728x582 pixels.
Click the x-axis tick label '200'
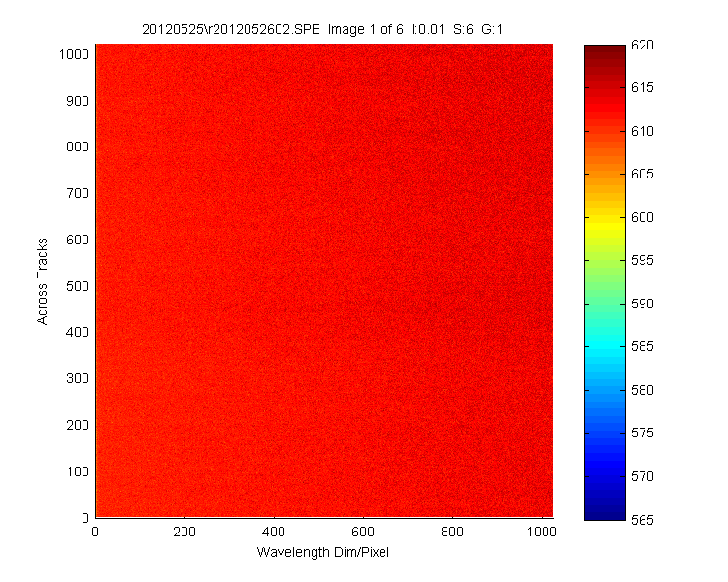[184, 532]
